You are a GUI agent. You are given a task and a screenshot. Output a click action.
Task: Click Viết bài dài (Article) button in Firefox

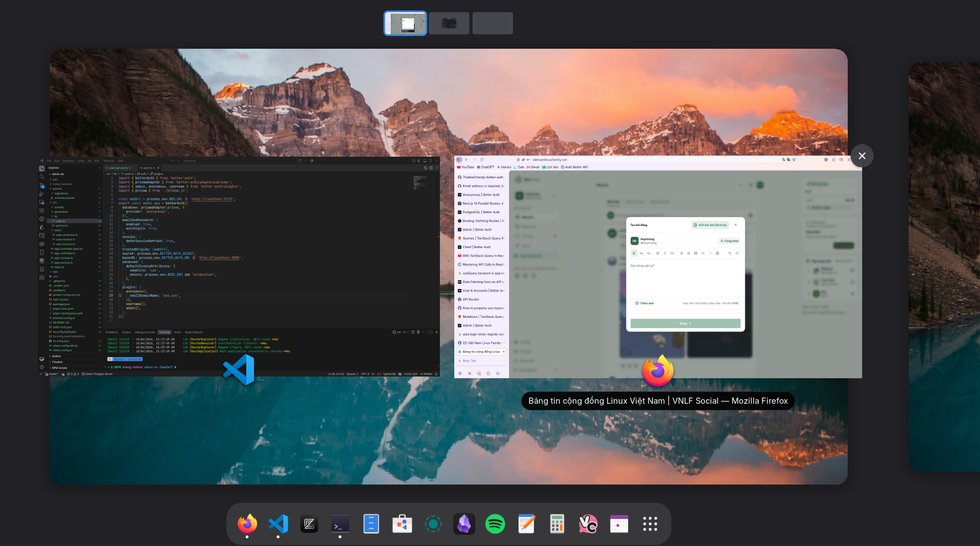(711, 225)
